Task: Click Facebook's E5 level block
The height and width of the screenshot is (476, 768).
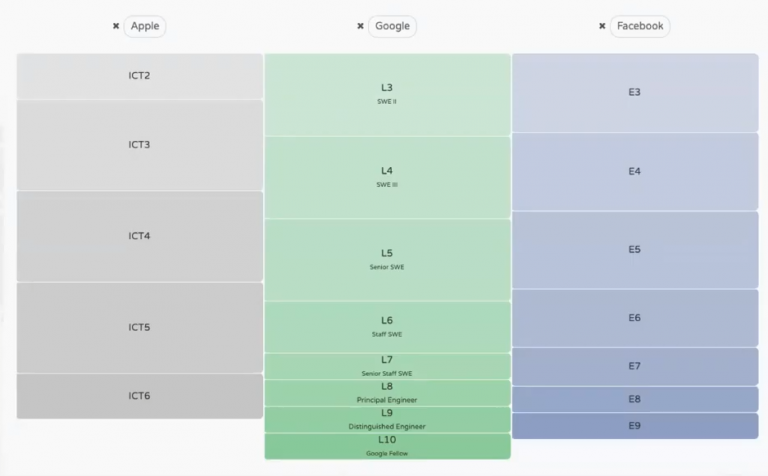Action: 635,249
